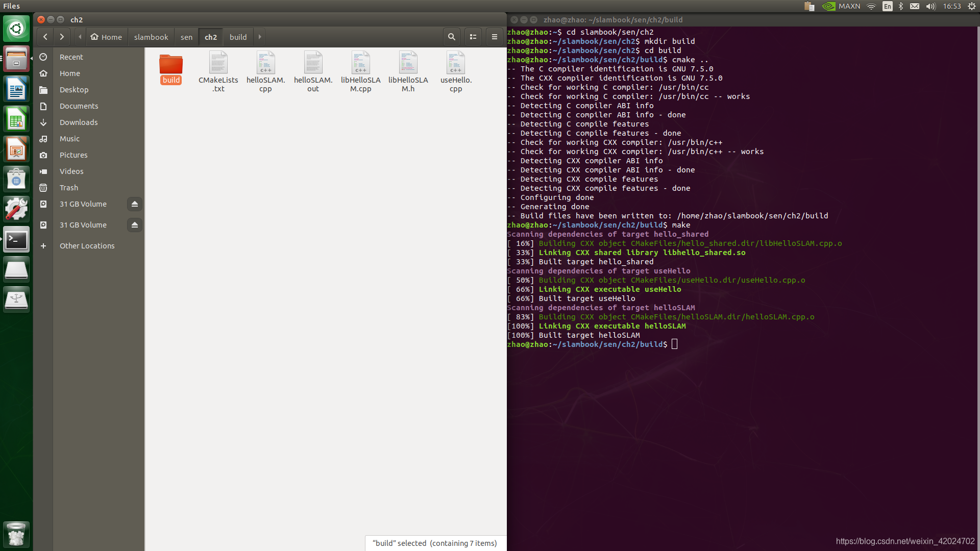Viewport: 980px width, 551px height.
Task: Open Other Locations in sidebar
Action: click(x=87, y=246)
